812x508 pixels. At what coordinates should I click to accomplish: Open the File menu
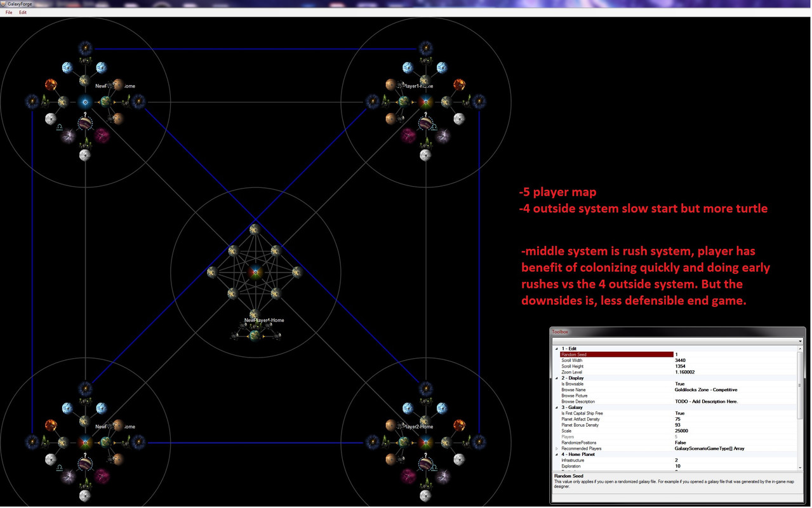(x=9, y=13)
